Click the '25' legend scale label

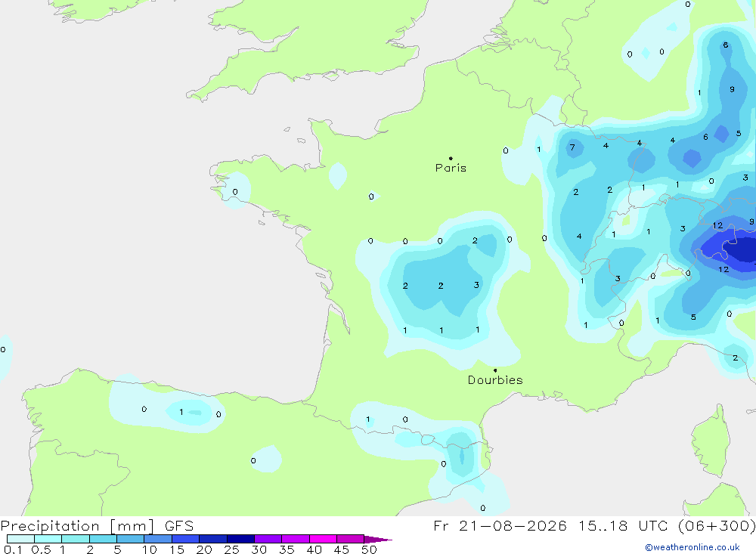point(232,549)
